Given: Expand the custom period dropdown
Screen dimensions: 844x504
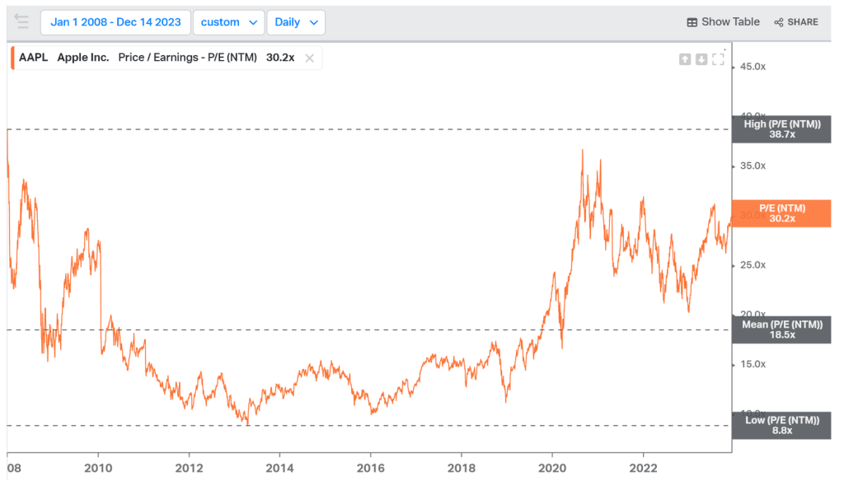Looking at the screenshot, I should tap(229, 22).
